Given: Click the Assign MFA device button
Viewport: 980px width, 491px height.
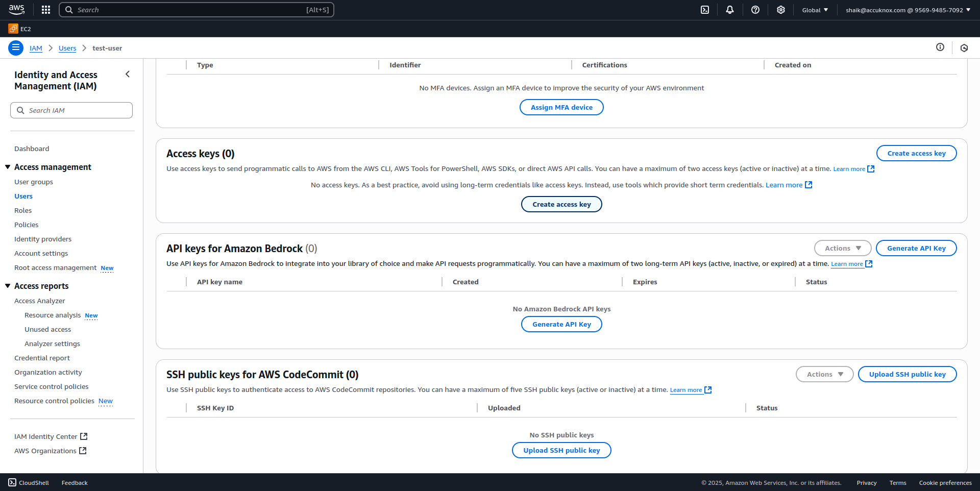Looking at the screenshot, I should click(561, 107).
